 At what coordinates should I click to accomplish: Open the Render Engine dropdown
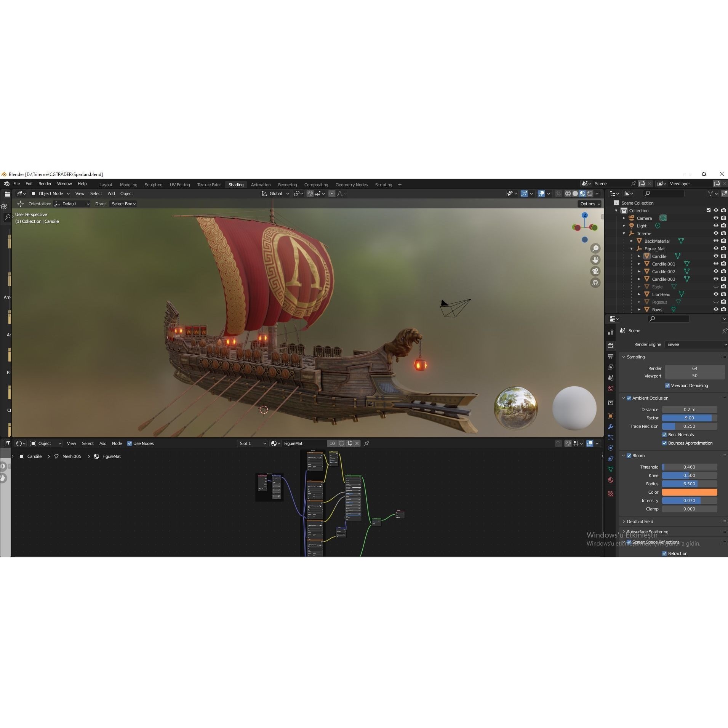point(694,344)
